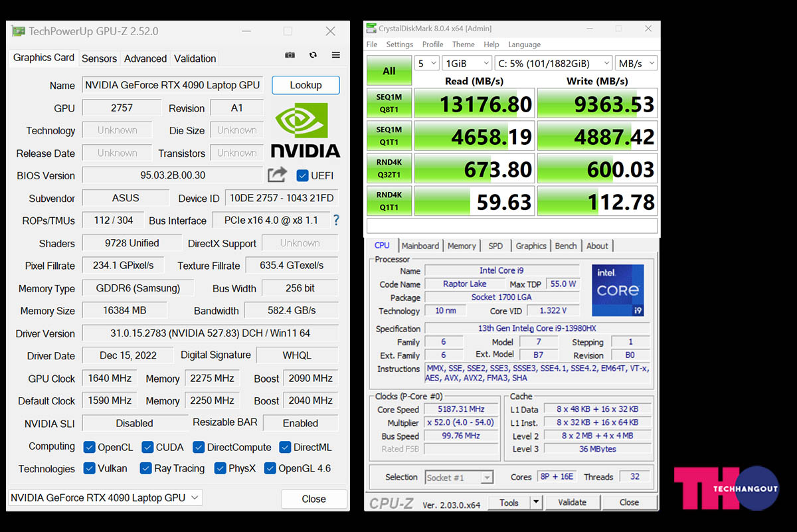Screen dimensions: 797x532
Task: Click the CPU-Z Specification field i9-13980HX
Action: [537, 328]
